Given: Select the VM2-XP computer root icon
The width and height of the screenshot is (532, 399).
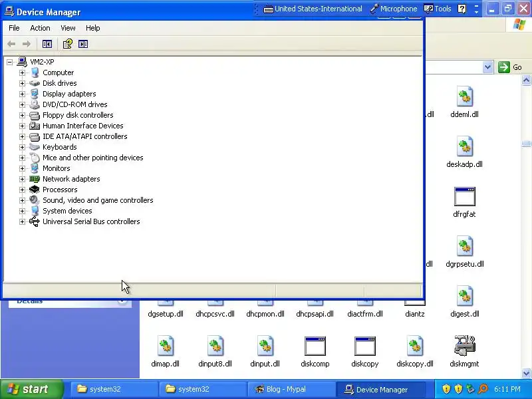Looking at the screenshot, I should tap(22, 62).
